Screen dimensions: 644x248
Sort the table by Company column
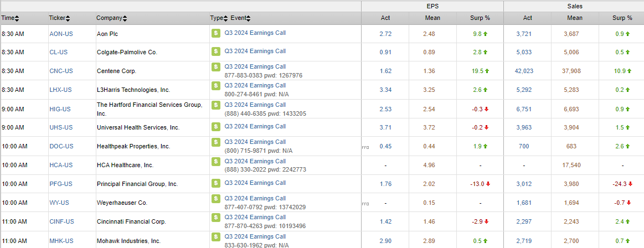pos(112,18)
